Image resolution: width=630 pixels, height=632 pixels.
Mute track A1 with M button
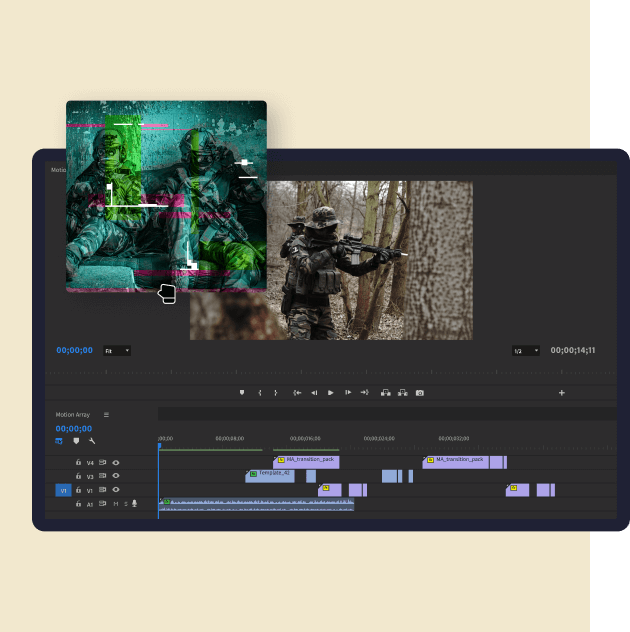pos(116,504)
